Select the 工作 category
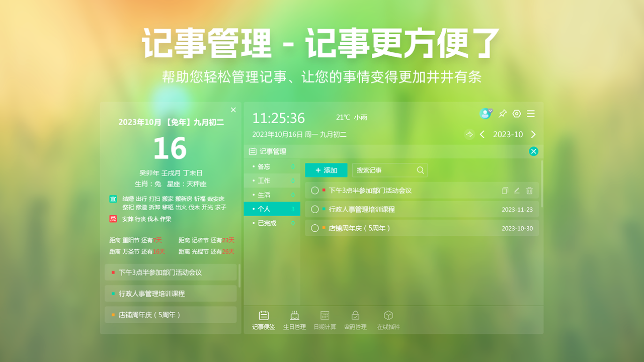The width and height of the screenshot is (644, 362). coord(272,180)
